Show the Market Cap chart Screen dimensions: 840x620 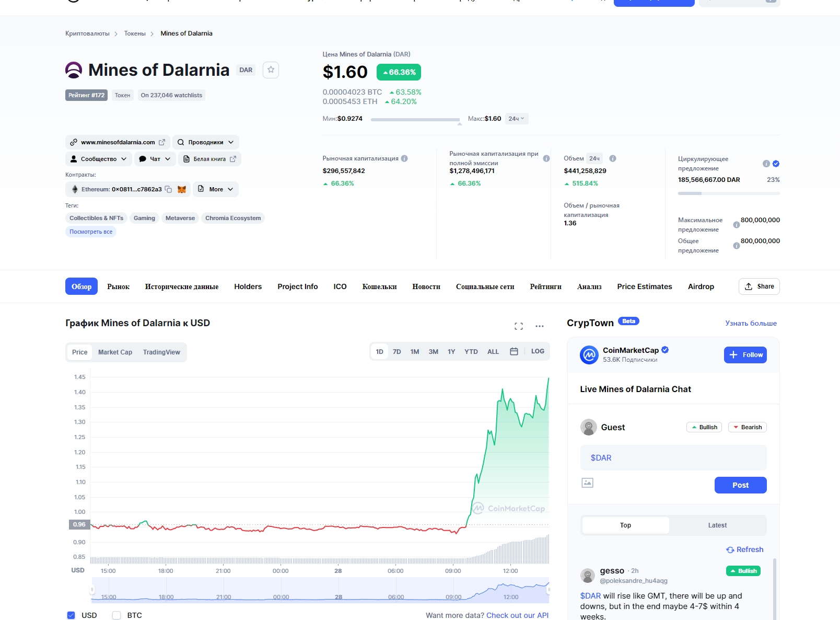(115, 352)
